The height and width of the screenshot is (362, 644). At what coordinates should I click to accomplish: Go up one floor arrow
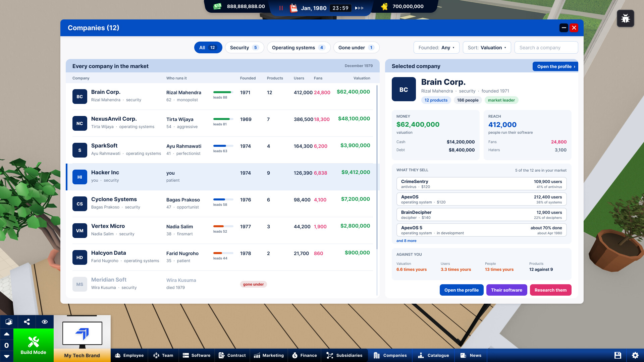pos(6,334)
